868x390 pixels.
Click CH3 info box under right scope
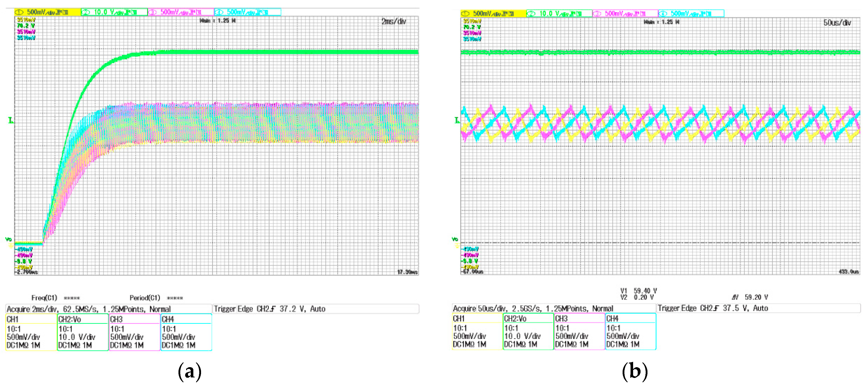click(x=579, y=331)
